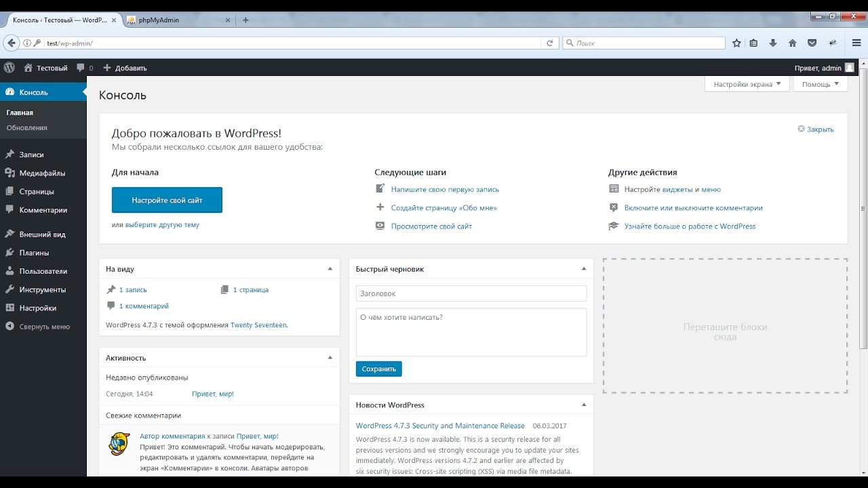Go to browser home page icon

[x=792, y=43]
